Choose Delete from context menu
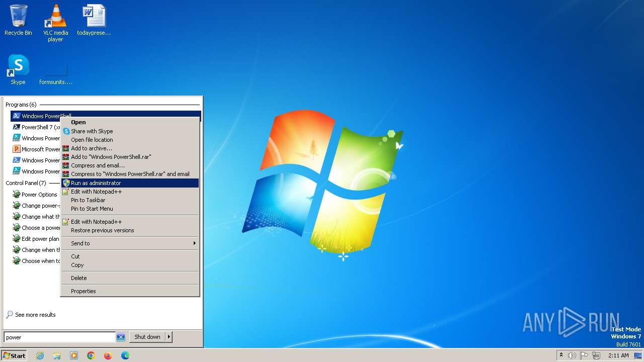 click(130, 278)
